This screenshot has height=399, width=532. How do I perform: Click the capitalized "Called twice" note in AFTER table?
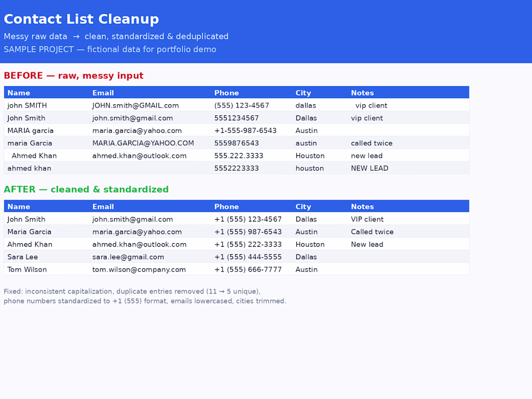[x=372, y=231]
